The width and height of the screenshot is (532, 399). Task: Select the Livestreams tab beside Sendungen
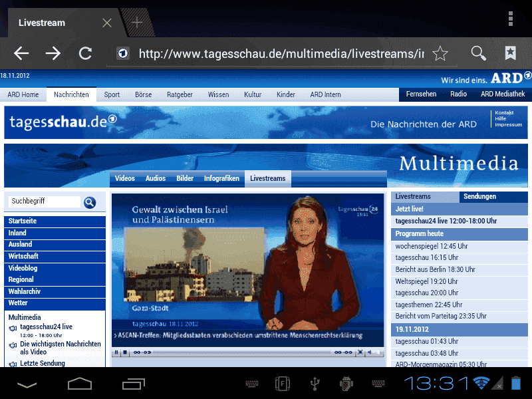pos(426,197)
